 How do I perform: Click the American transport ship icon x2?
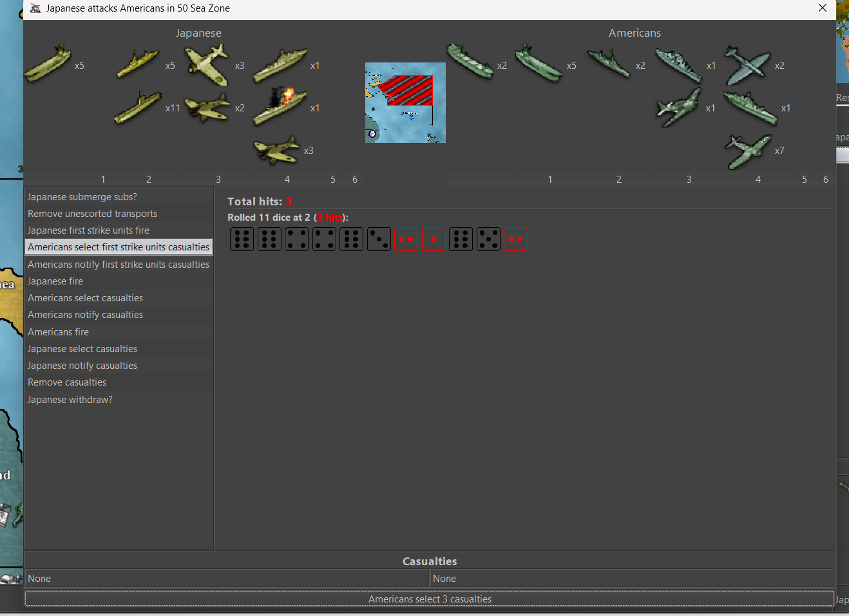click(x=470, y=62)
